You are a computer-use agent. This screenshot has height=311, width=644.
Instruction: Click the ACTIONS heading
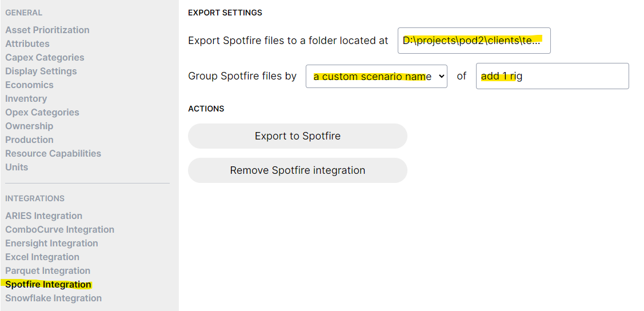[206, 109]
